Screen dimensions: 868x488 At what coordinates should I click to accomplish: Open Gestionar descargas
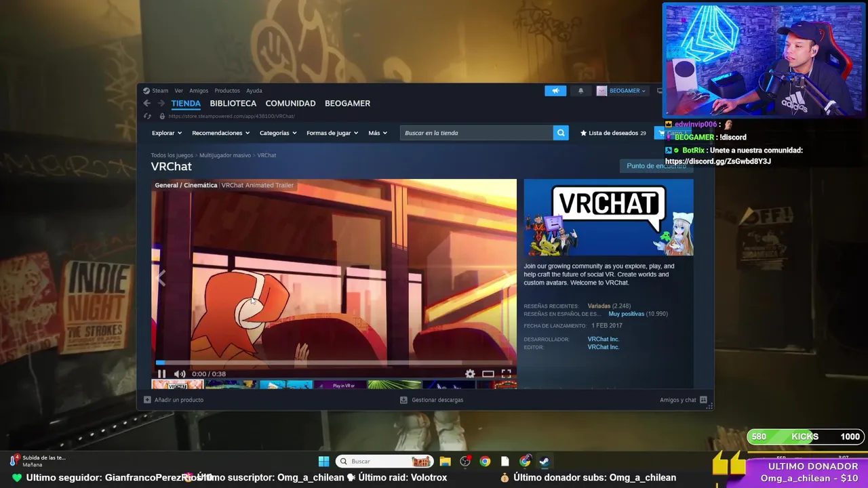point(431,400)
